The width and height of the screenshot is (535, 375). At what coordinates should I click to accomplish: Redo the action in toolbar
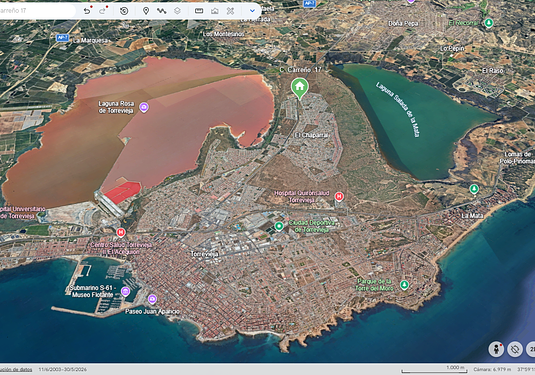102,11
